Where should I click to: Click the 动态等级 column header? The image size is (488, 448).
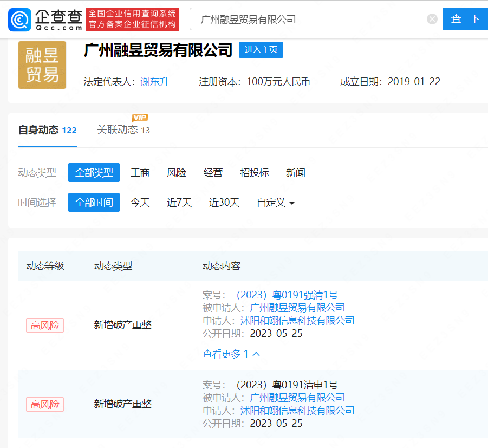[45, 265]
